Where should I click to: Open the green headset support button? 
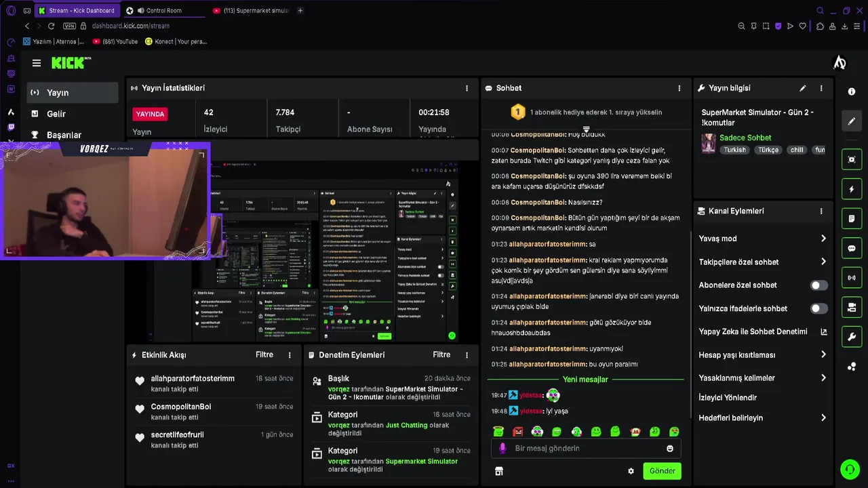(x=850, y=469)
